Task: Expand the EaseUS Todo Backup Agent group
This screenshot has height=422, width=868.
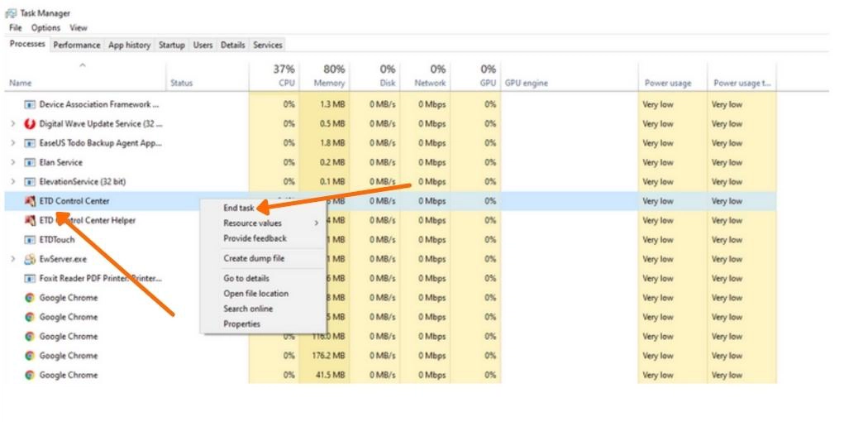Action: point(12,143)
